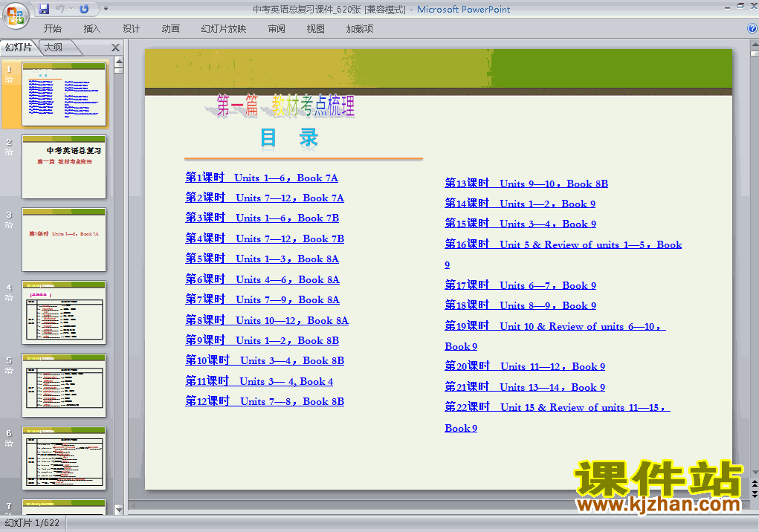Screen dimensions: 759x532
Task: Select slide 6 thumbnail
Action: pyautogui.click(x=64, y=458)
